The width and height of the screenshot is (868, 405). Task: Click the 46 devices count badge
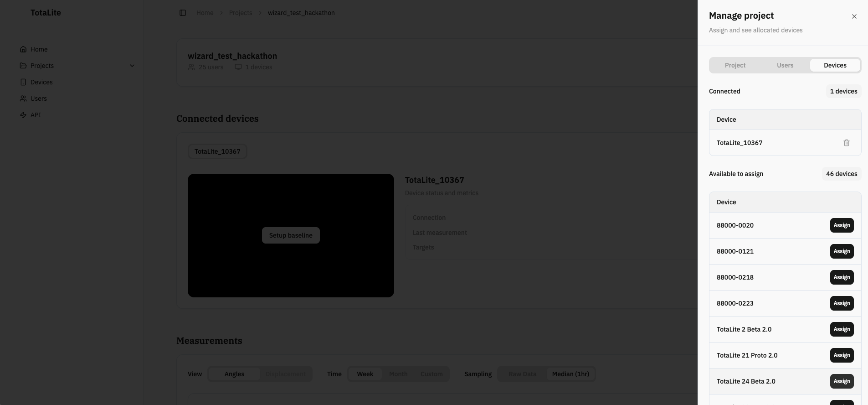[x=842, y=174]
